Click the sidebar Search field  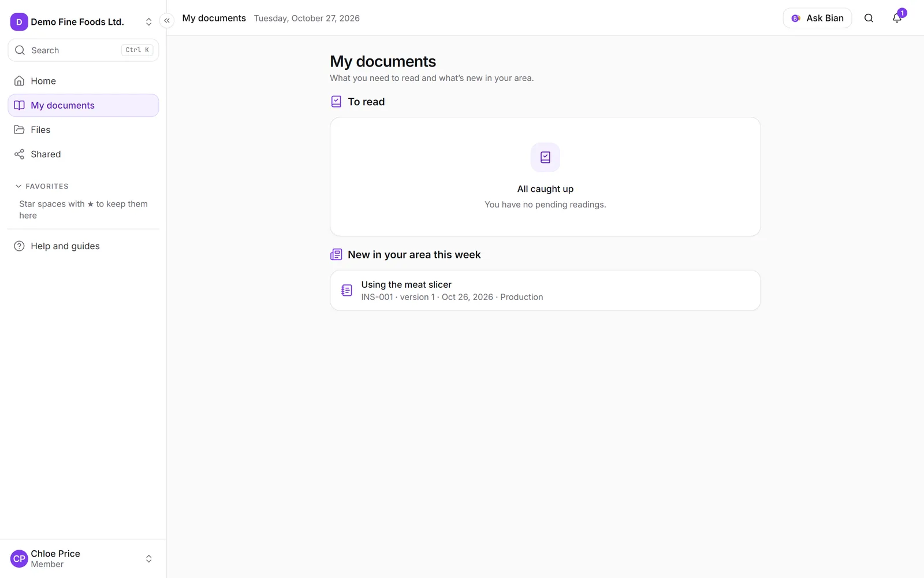83,50
